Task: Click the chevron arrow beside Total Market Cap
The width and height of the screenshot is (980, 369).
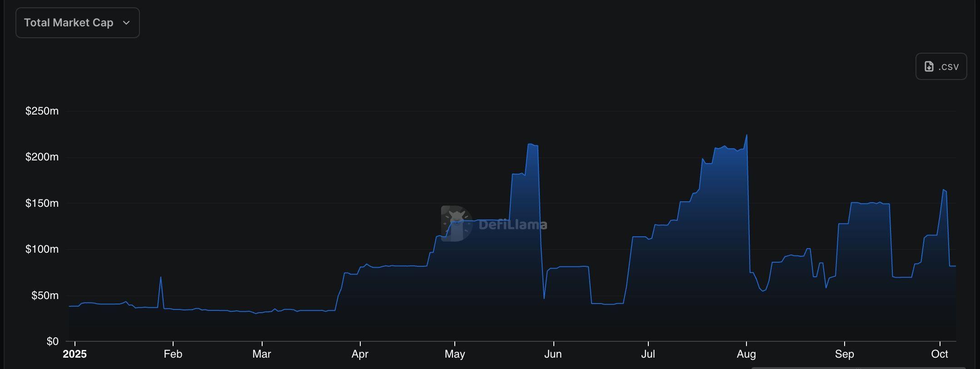Action: (126, 23)
